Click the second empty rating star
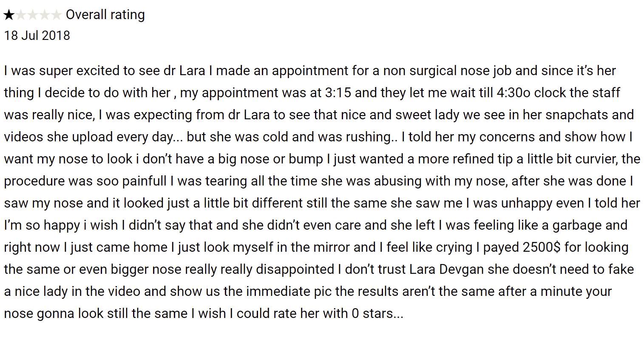The image size is (644, 343). pos(20,15)
